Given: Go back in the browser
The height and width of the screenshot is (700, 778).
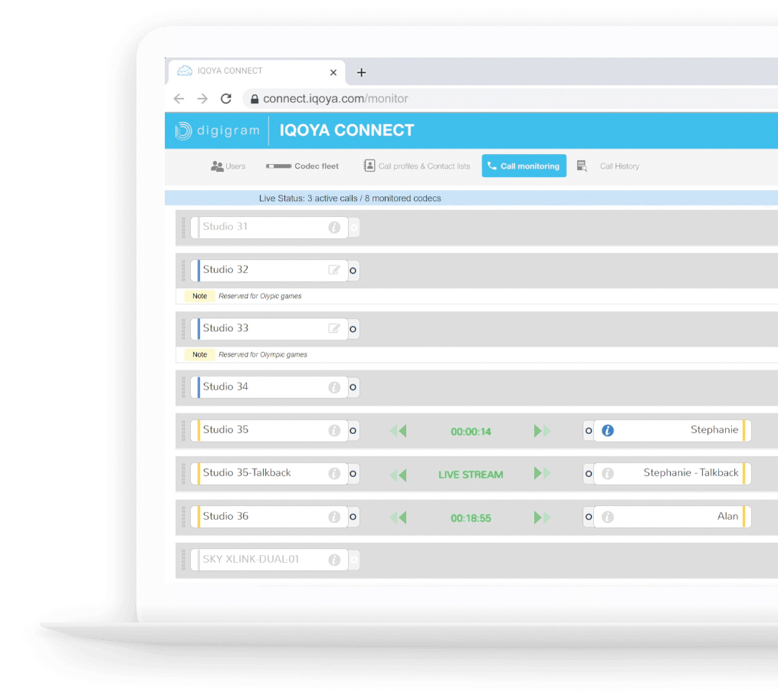Looking at the screenshot, I should pos(179,99).
